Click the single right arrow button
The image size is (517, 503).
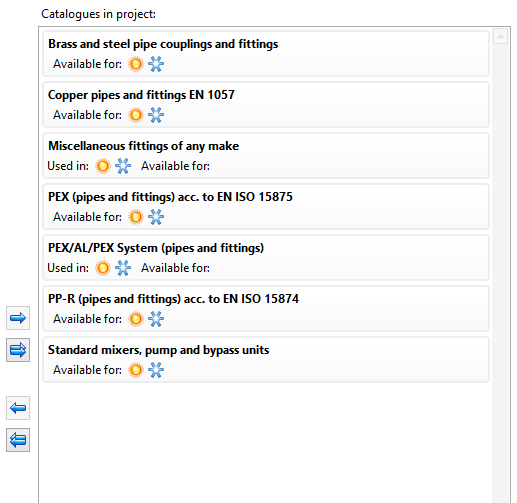pos(18,318)
